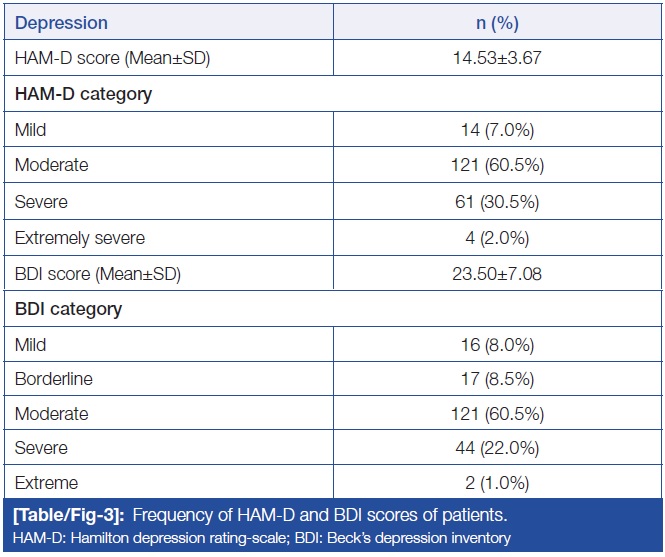Viewport: 665px width, 557px height.
Task: Click the HAM-D category section heading
Action: (82, 94)
